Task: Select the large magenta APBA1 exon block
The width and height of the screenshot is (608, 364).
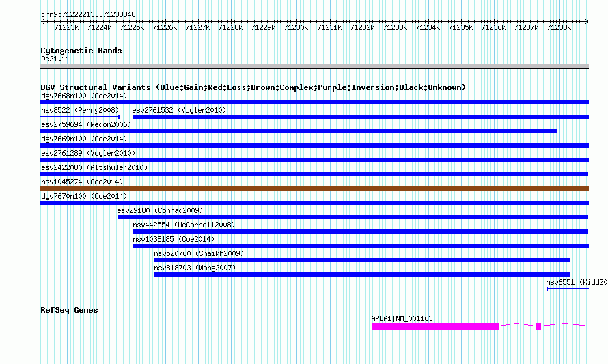Action: (435, 326)
